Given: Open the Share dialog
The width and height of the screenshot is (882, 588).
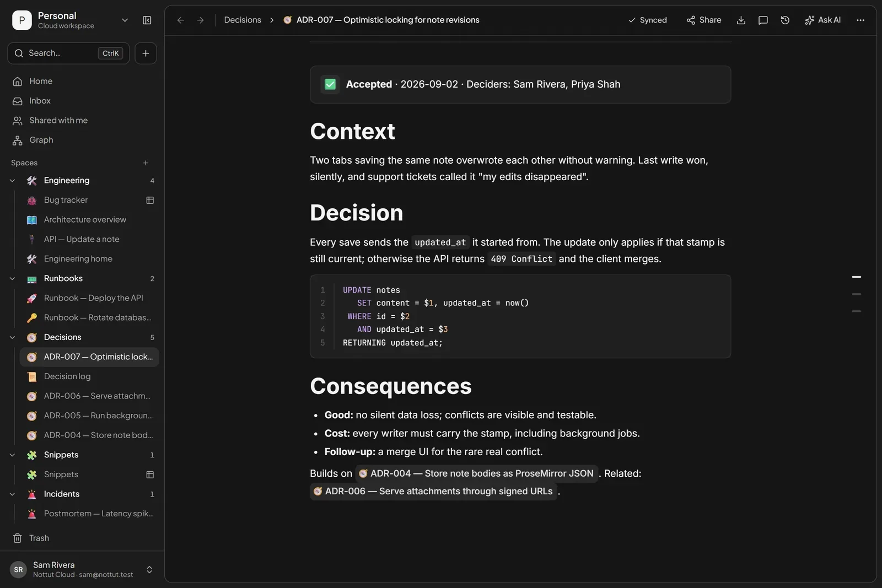Looking at the screenshot, I should point(703,20).
